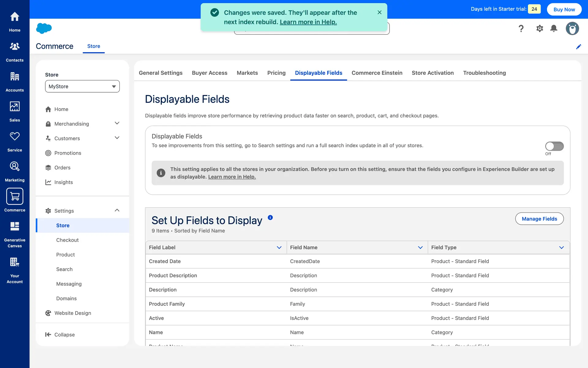Switch to the Commerce Einstein tab
Image resolution: width=588 pixels, height=368 pixels.
pyautogui.click(x=377, y=73)
